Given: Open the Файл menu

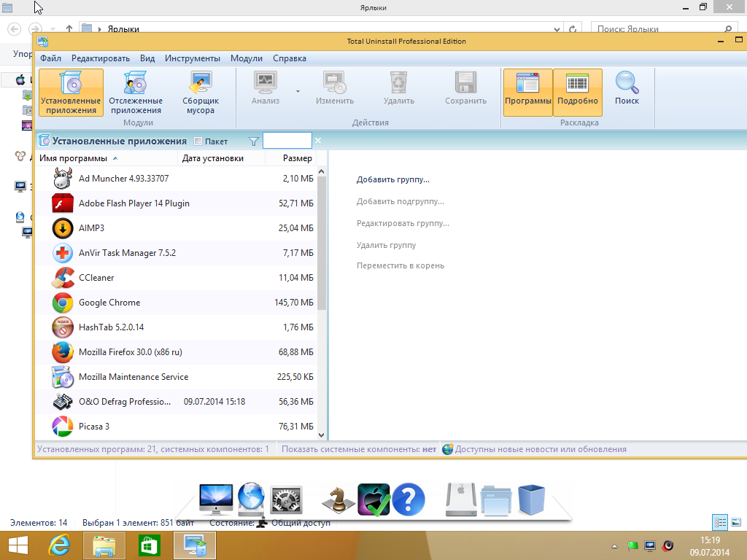Looking at the screenshot, I should tap(50, 58).
